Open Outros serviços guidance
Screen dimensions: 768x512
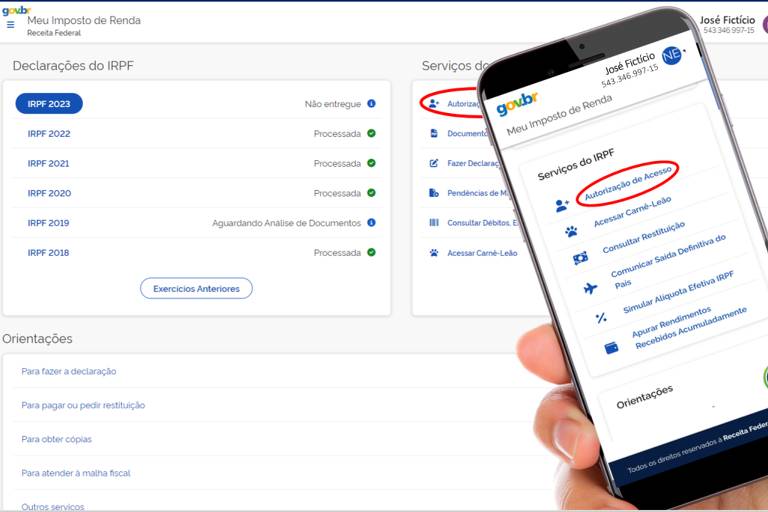(x=53, y=507)
